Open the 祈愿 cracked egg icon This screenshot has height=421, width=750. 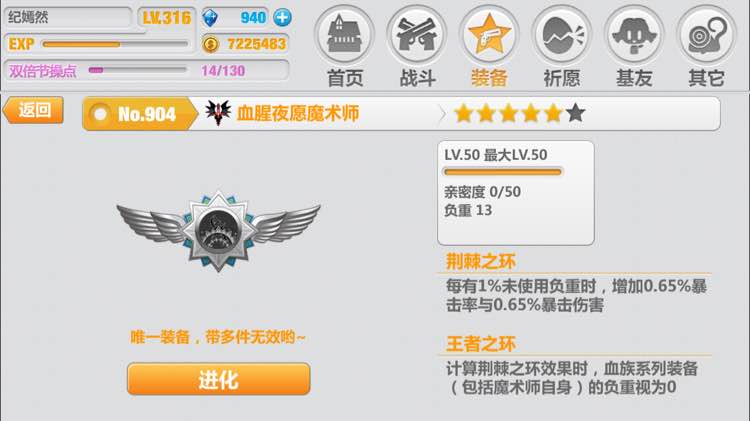(x=562, y=34)
